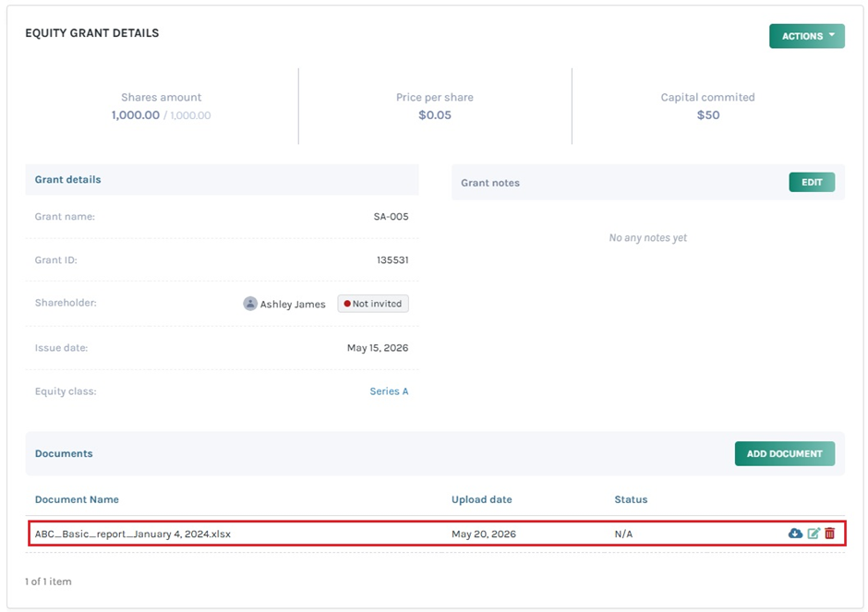Click the '1 of 1 item' pagination text
The height and width of the screenshot is (612, 868).
pos(48,582)
